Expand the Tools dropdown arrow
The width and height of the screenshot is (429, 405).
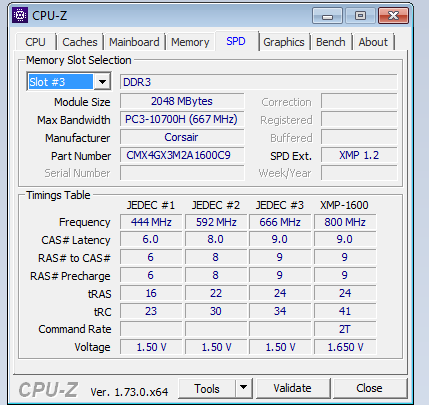point(244,388)
